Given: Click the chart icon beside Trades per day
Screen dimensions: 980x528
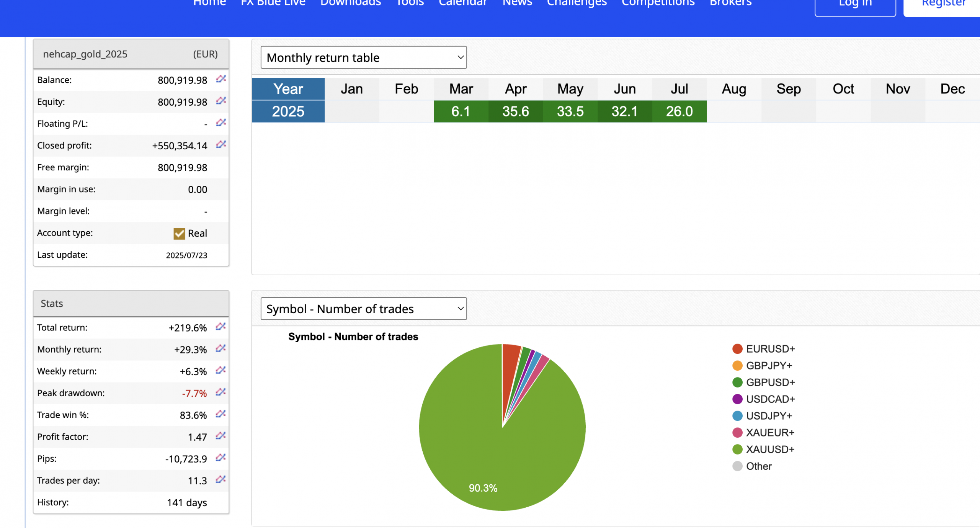Looking at the screenshot, I should 220,479.
